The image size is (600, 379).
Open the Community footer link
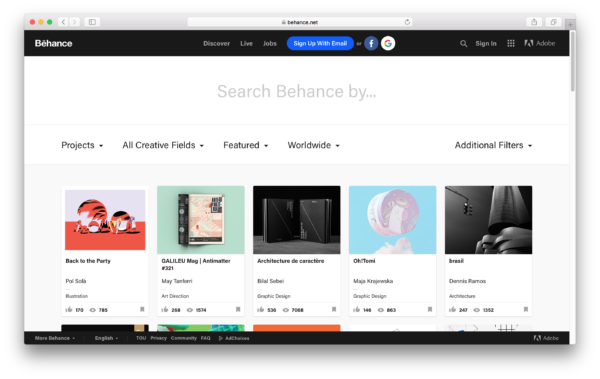click(x=184, y=338)
